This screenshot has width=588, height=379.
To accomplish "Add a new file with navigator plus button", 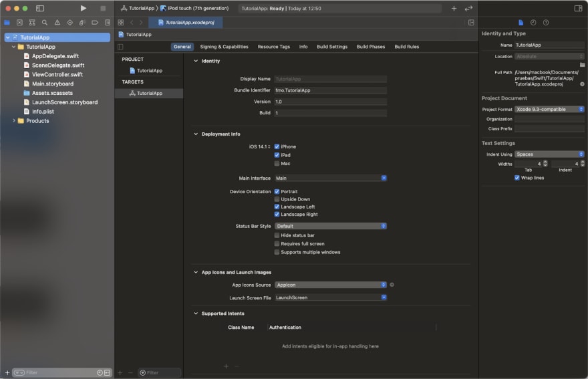I will pyautogui.click(x=7, y=372).
